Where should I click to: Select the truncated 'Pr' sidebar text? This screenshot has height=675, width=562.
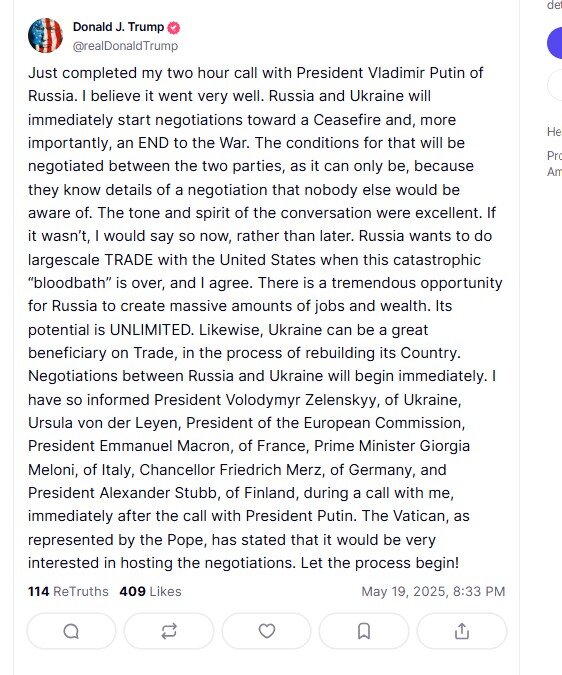click(x=554, y=155)
